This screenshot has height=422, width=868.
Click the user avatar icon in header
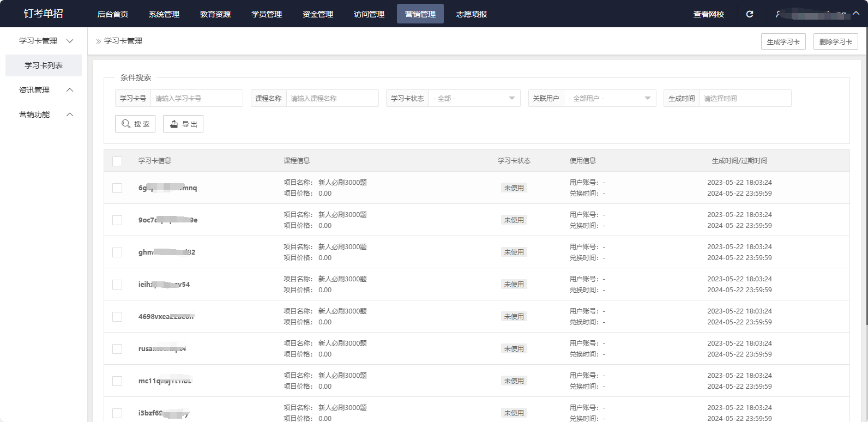[778, 14]
